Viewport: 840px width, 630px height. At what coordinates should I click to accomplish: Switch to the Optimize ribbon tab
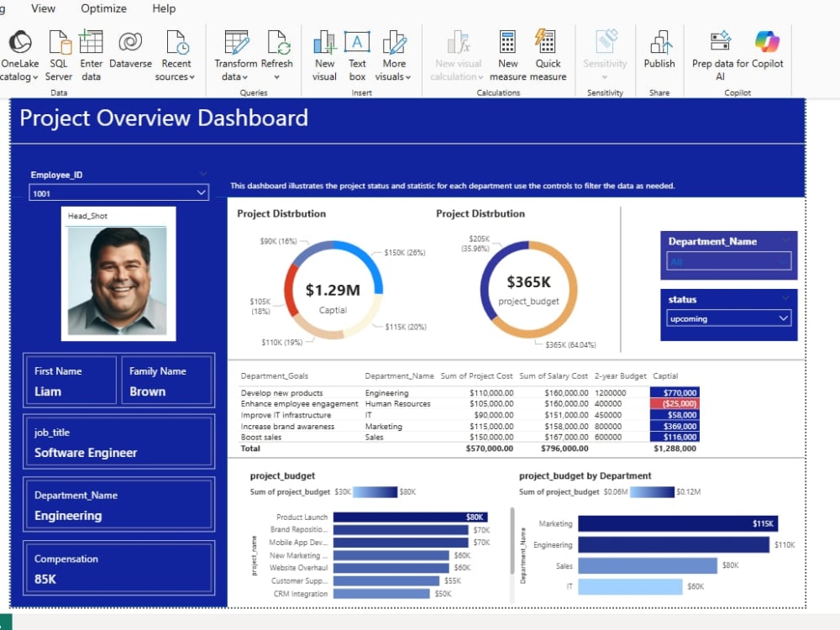tap(103, 8)
